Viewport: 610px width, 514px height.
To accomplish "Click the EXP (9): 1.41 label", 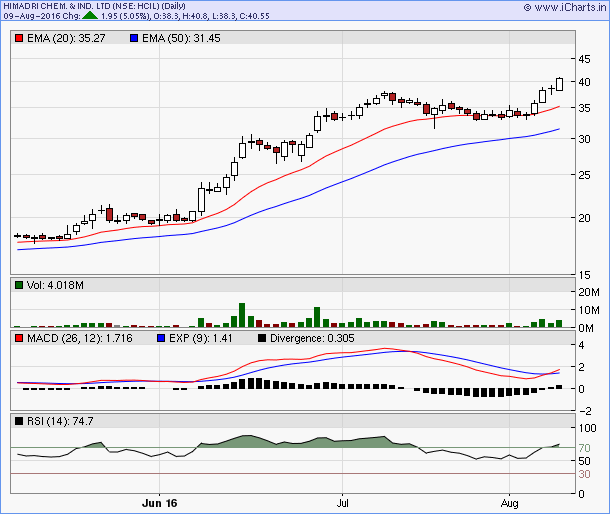I will click(x=201, y=338).
